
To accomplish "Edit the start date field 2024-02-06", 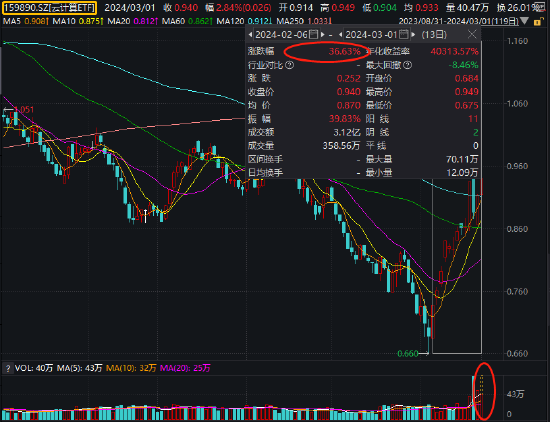I will click(282, 35).
